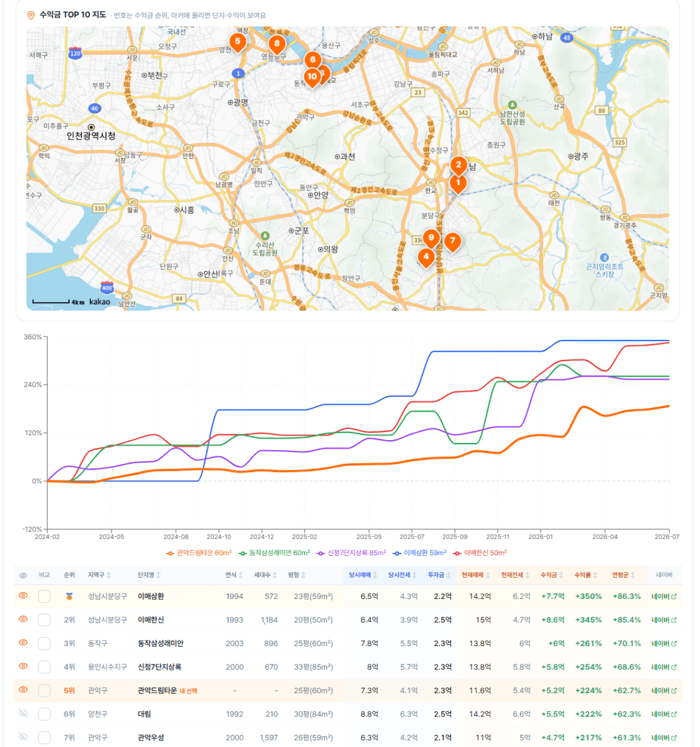Toggle 이매삼환 59m² blue legend item

[420, 553]
